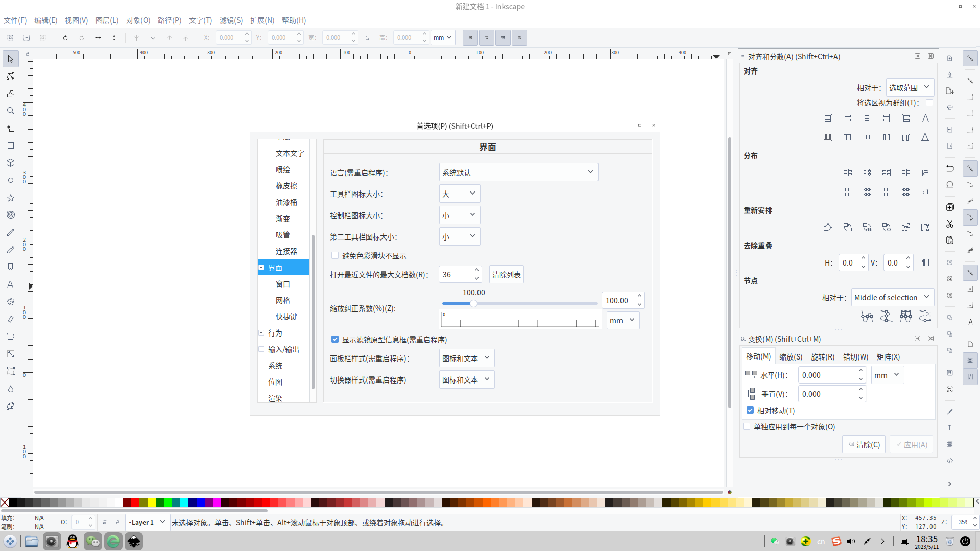Click flip vertically icon in toolbar
Viewport: 980px width, 551px height.
(114, 38)
